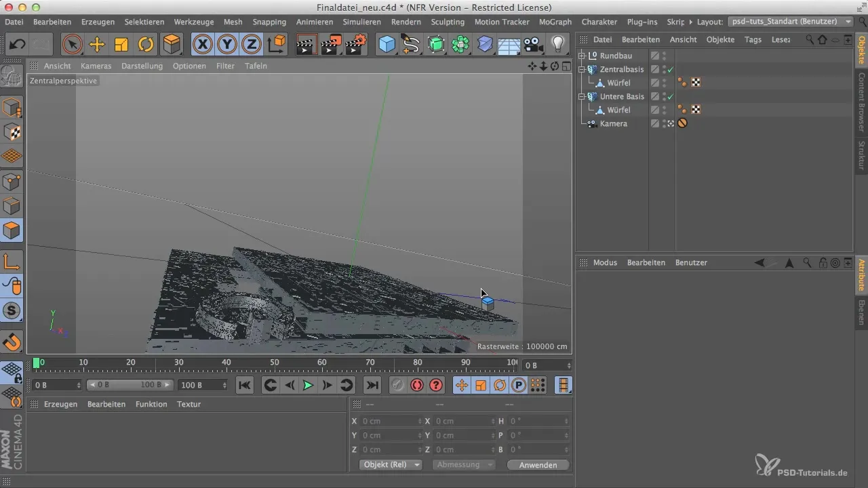Click the 100 B end frame field
The height and width of the screenshot is (488, 868).
point(203,385)
